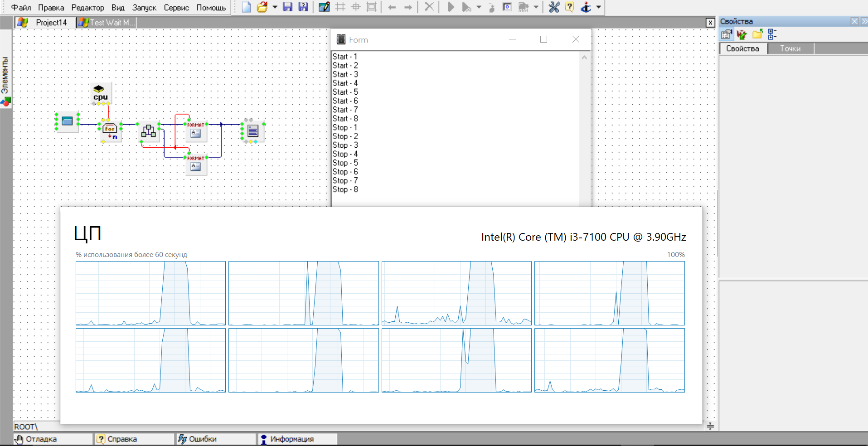
Task: Click the property editor icon in Свойства panel
Action: click(727, 34)
